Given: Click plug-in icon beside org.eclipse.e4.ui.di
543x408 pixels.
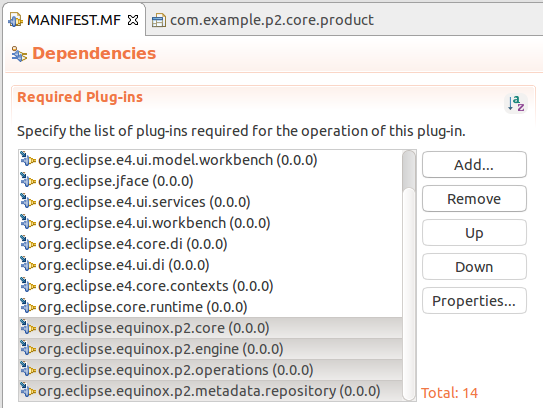Looking at the screenshot, I should 28,264.
